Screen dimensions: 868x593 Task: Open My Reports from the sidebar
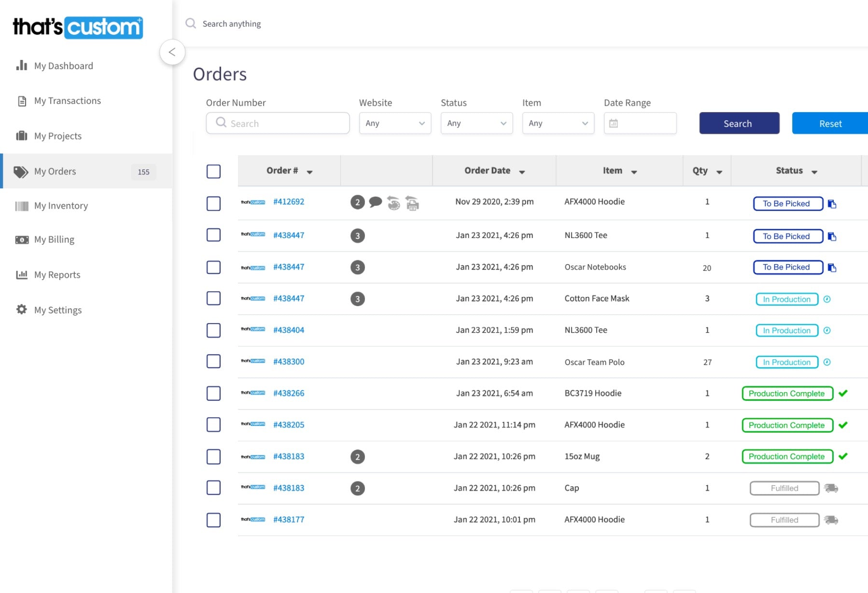pos(57,275)
